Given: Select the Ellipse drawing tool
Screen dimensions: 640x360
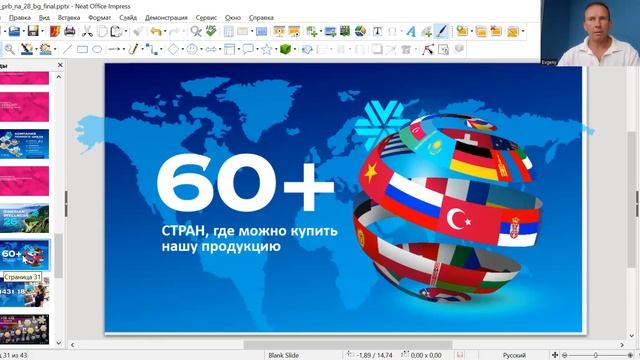Looking at the screenshot, I should pyautogui.click(x=97, y=49).
